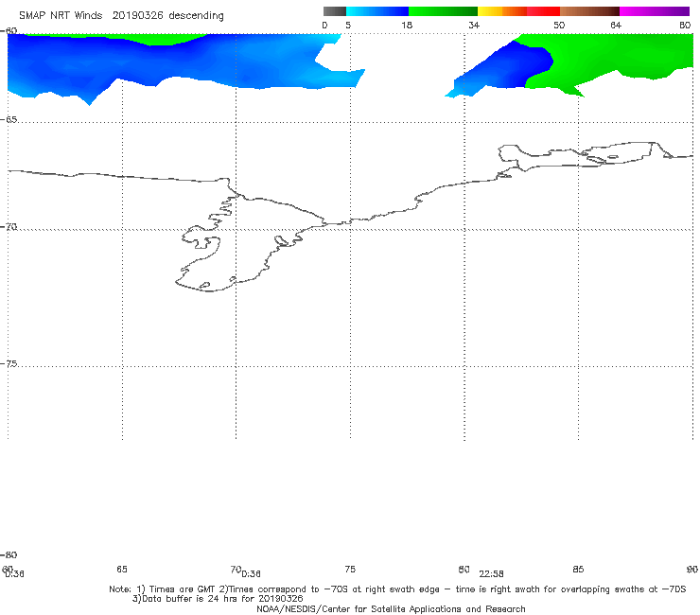Screen dimensions: 700x615
Task: Click the cyan-blue segment of the color scale
Action: coord(377,11)
